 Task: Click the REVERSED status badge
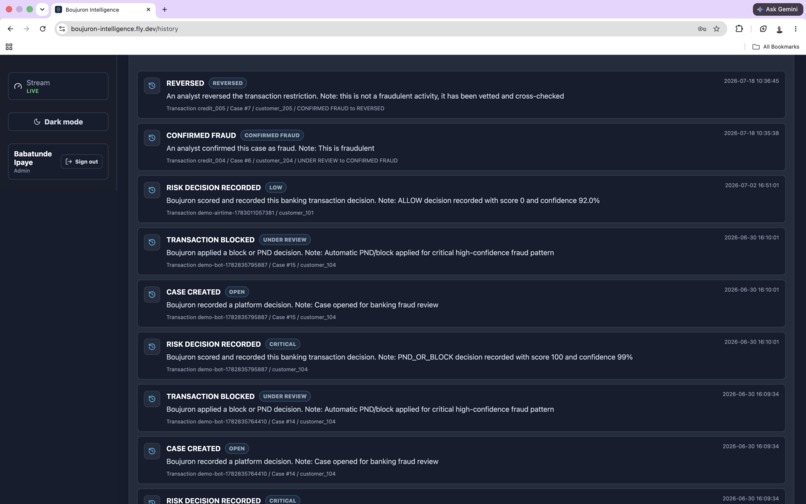point(228,83)
